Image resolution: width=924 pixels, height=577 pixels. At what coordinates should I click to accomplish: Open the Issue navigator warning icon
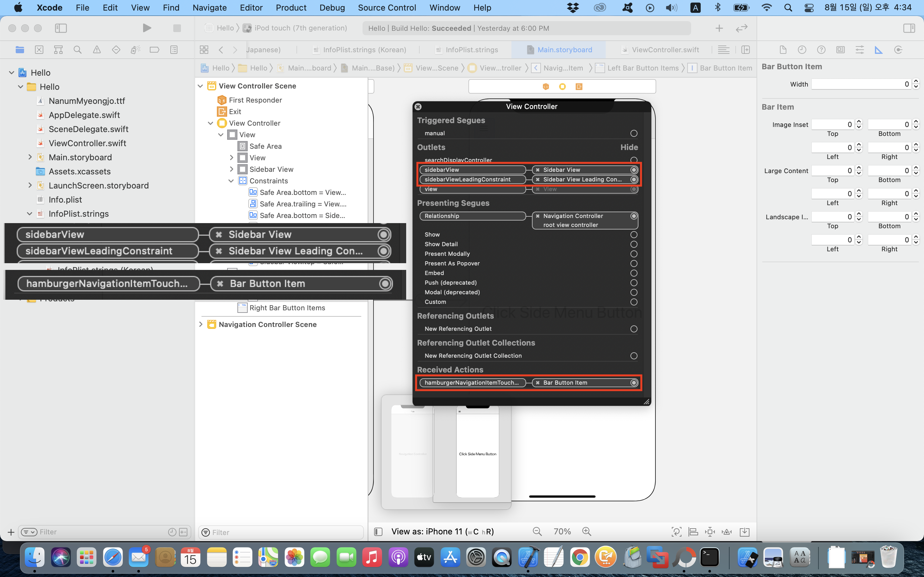tap(97, 50)
